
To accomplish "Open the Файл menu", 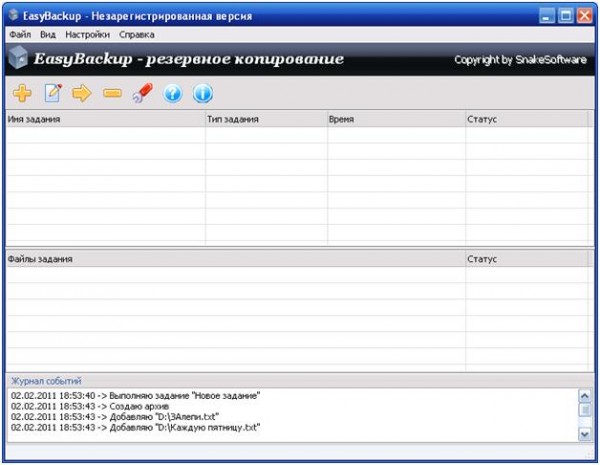I will click(x=20, y=34).
